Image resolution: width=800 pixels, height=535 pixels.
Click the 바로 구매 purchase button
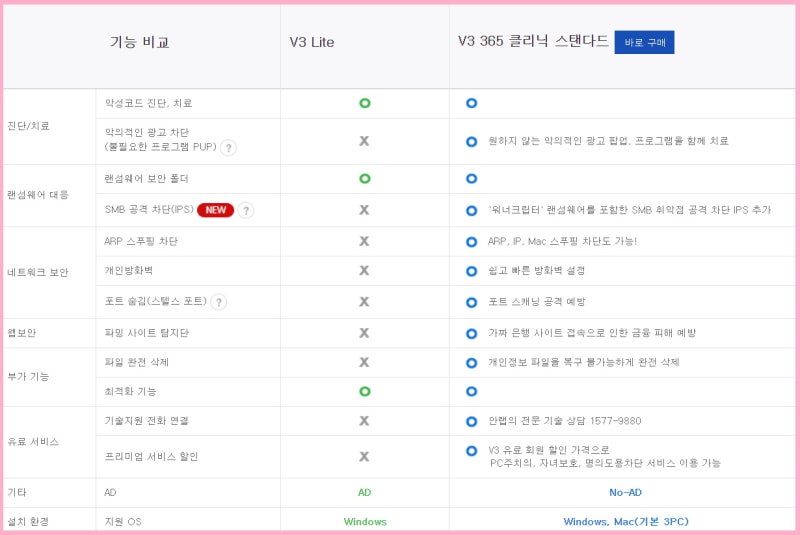[x=644, y=42]
